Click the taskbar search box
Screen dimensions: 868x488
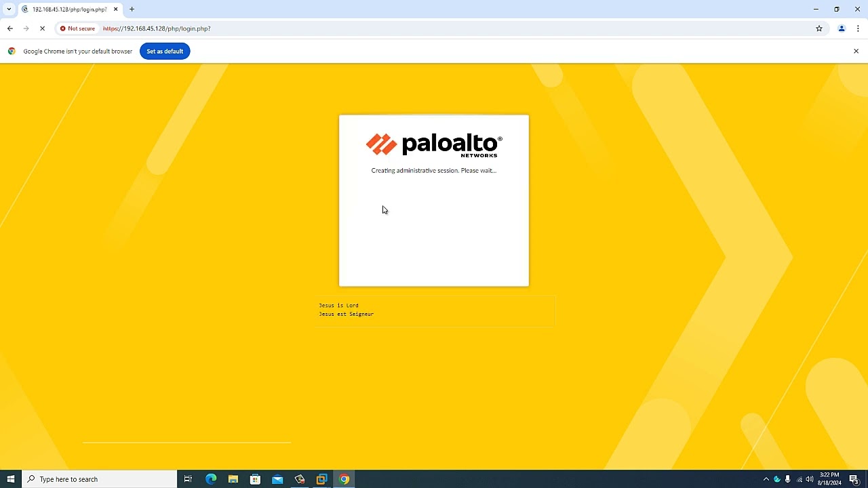tap(100, 479)
